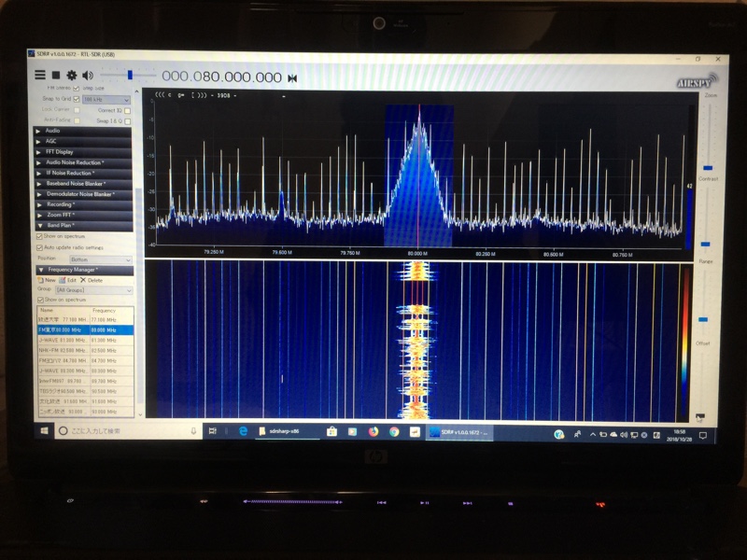Click the Range slider handle
The image size is (747, 560).
pyautogui.click(x=703, y=319)
